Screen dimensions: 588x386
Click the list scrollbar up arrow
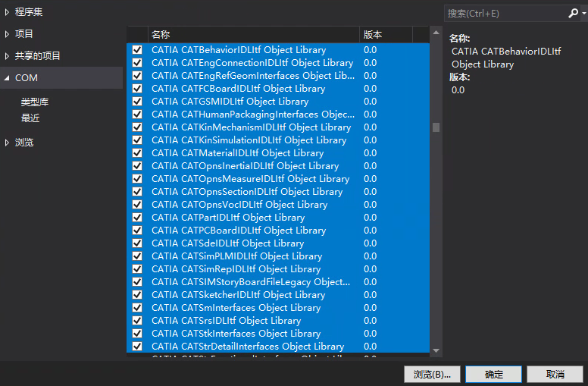(436, 33)
